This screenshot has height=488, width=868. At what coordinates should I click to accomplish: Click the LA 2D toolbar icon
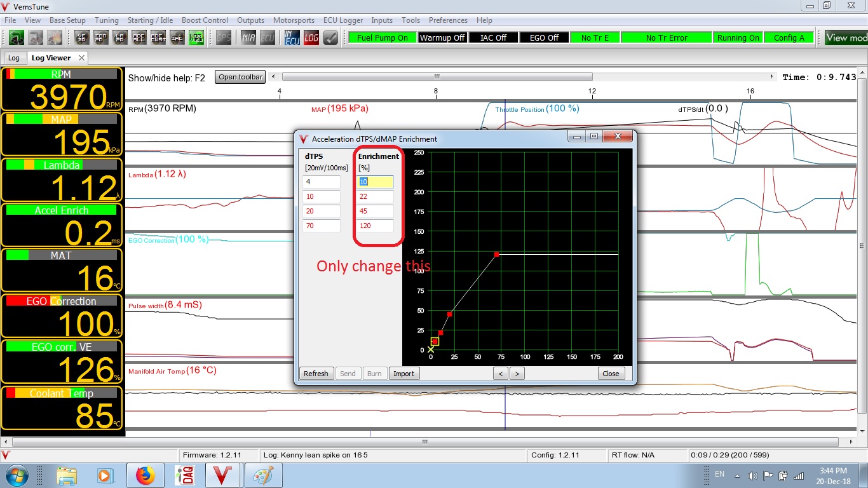pyautogui.click(x=119, y=37)
